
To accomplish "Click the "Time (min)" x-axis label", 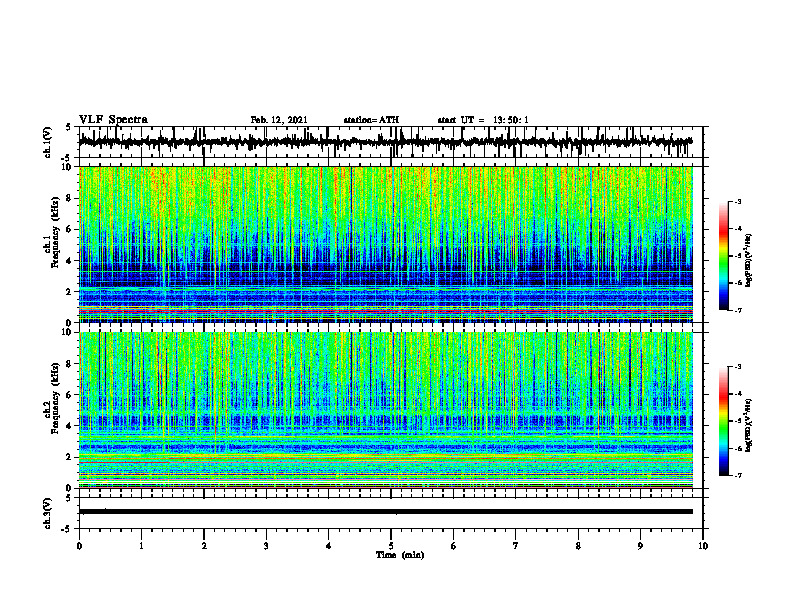I will click(400, 555).
